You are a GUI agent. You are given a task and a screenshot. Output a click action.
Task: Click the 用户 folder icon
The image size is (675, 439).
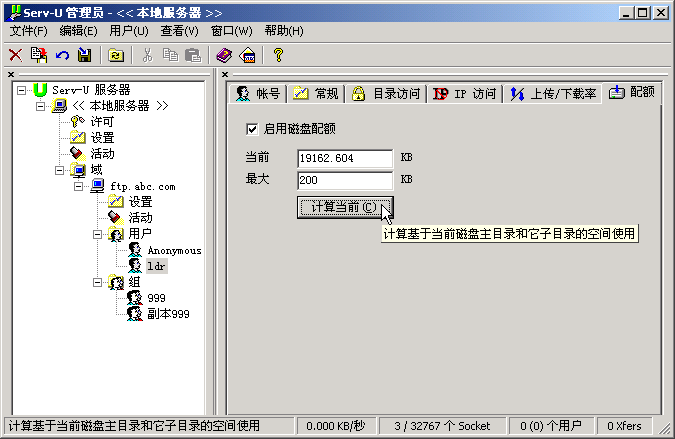(116, 234)
